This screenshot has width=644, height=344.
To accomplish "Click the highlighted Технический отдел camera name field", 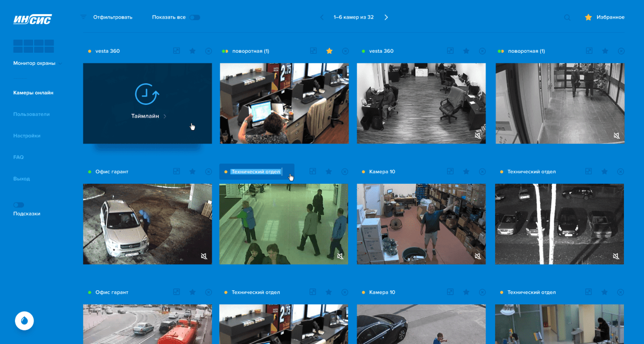I will tap(257, 172).
